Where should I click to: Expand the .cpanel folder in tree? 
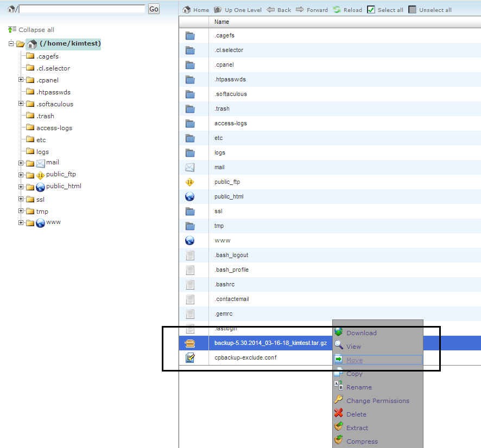[x=21, y=80]
